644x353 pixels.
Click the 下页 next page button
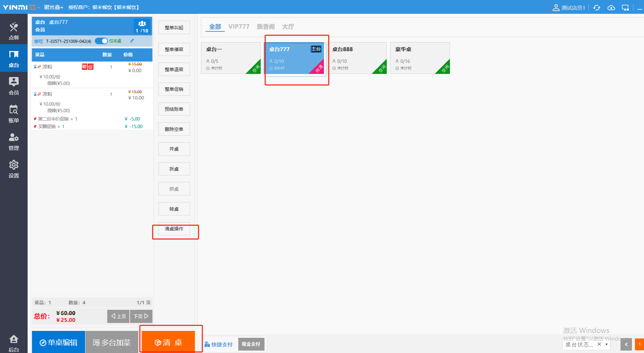[141, 316]
